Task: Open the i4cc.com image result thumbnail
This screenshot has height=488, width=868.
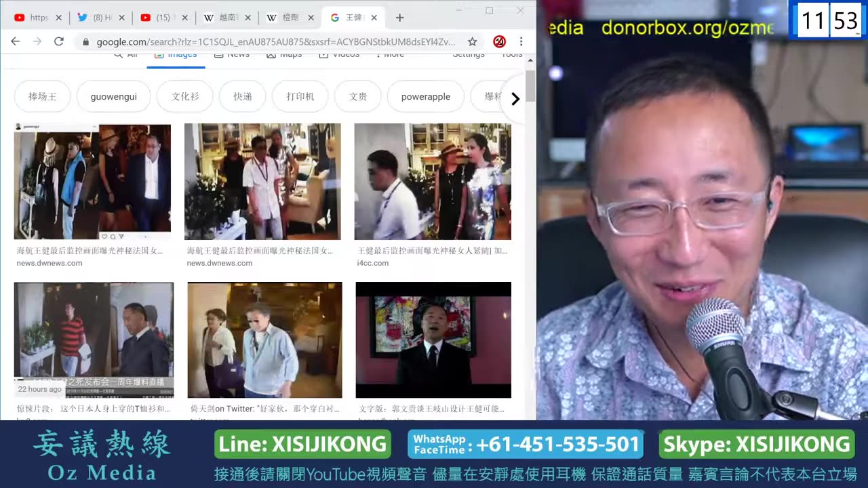Action: (433, 182)
